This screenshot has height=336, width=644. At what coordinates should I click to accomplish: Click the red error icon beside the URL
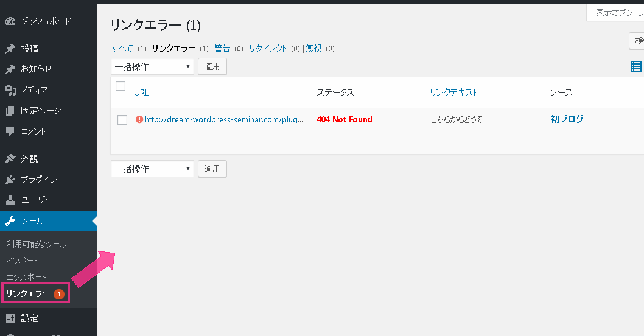(139, 119)
